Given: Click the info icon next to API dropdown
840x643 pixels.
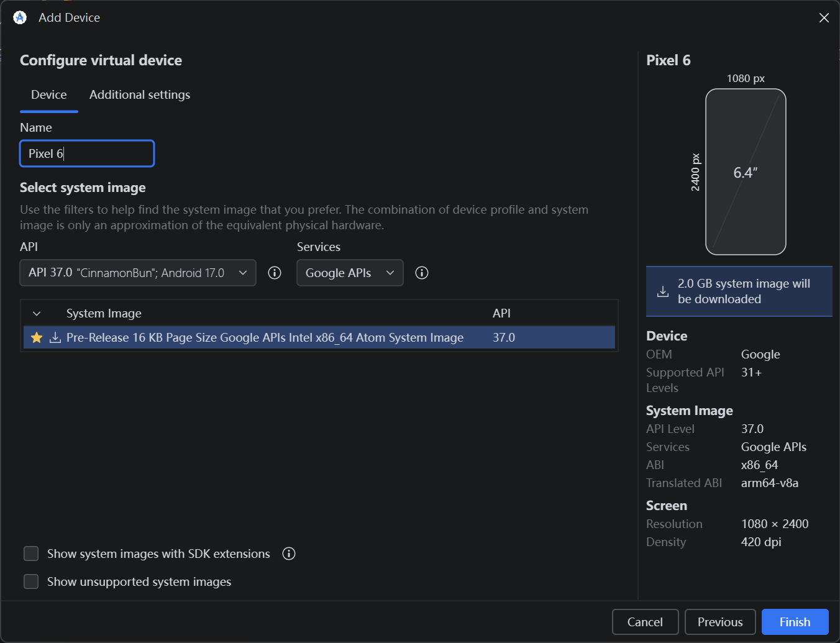Looking at the screenshot, I should click(x=275, y=273).
